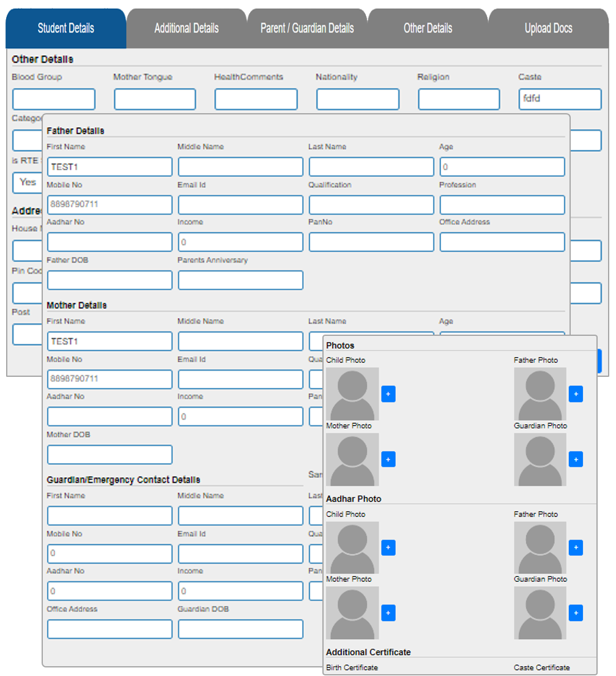Viewport: 616px width, 676px height.
Task: Focus the Father Income field
Action: [240, 242]
